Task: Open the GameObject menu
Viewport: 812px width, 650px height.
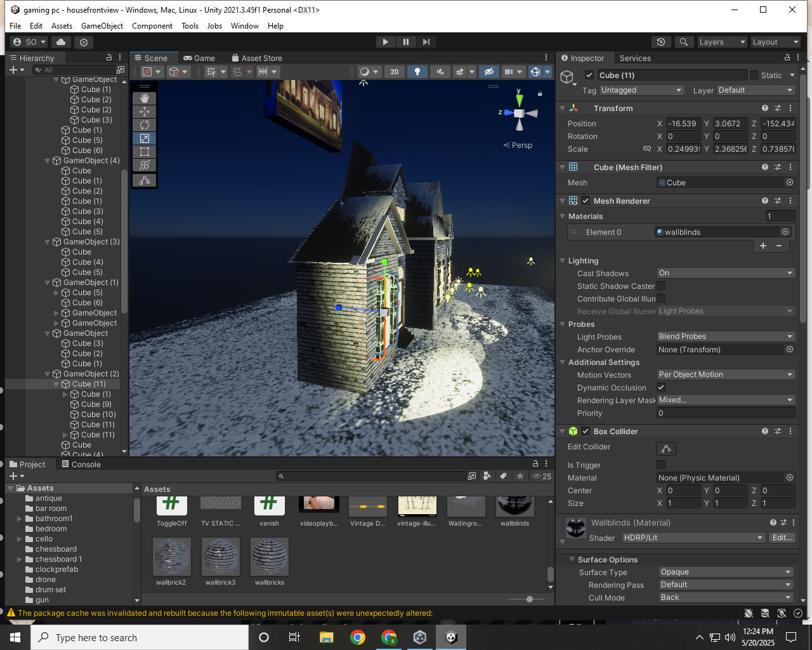Action: (102, 26)
